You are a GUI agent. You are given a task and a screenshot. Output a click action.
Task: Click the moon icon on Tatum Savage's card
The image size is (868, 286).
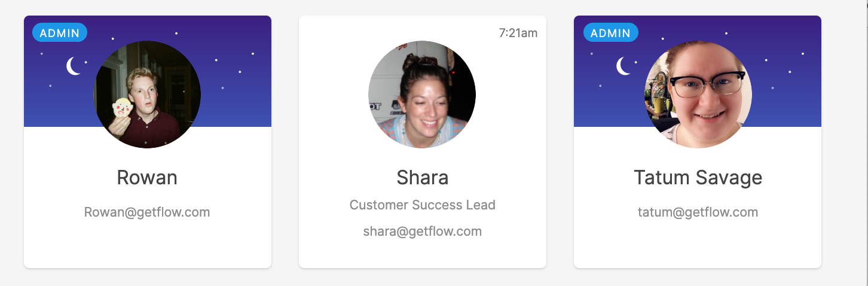point(624,66)
